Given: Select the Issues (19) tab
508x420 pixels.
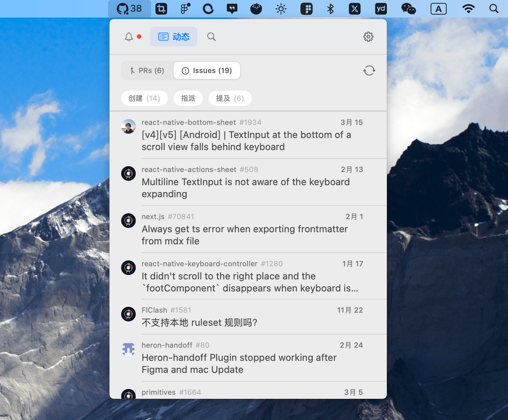Looking at the screenshot, I should click(x=207, y=70).
